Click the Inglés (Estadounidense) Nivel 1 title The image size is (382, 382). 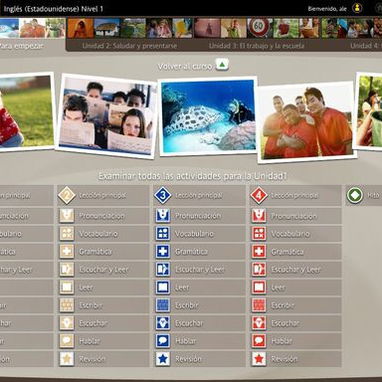[53, 9]
